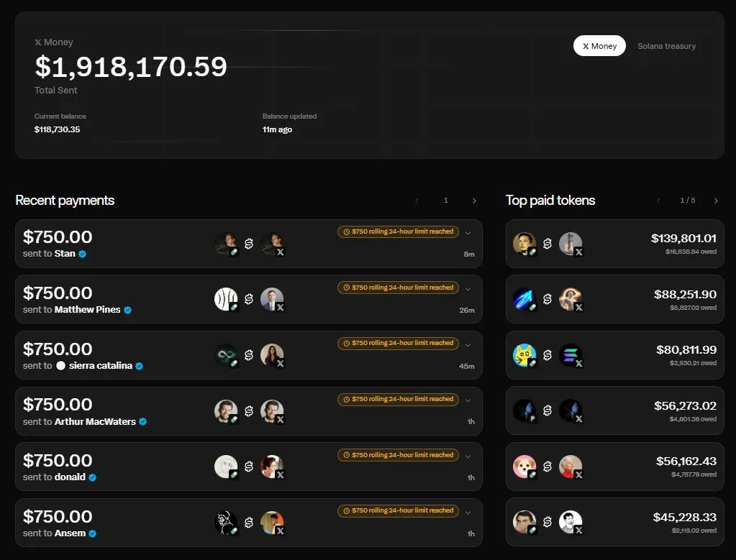Click token avatar in $56,273.02 row
The height and width of the screenshot is (560, 736).
524,411
